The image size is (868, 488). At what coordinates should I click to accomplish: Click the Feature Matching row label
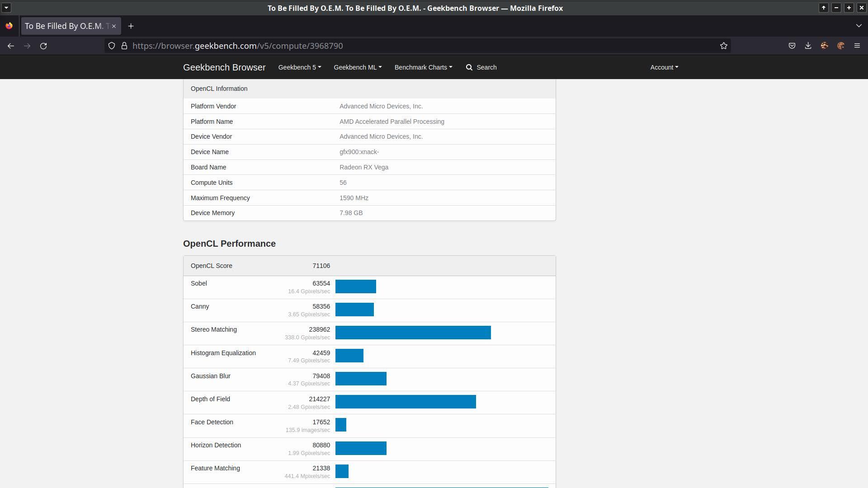pyautogui.click(x=215, y=468)
